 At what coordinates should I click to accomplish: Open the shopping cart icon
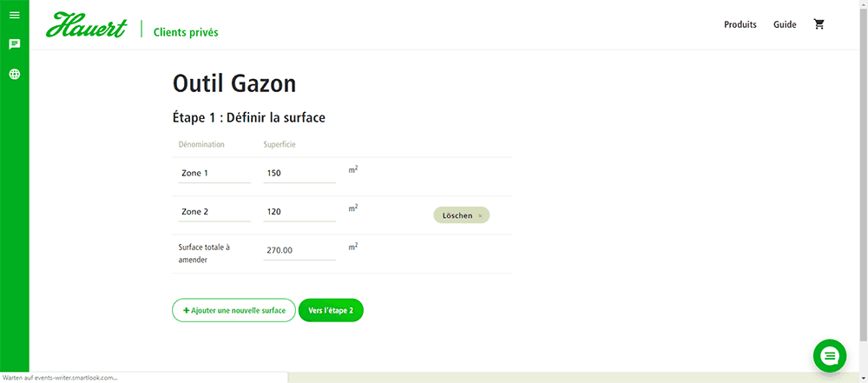[x=819, y=24]
